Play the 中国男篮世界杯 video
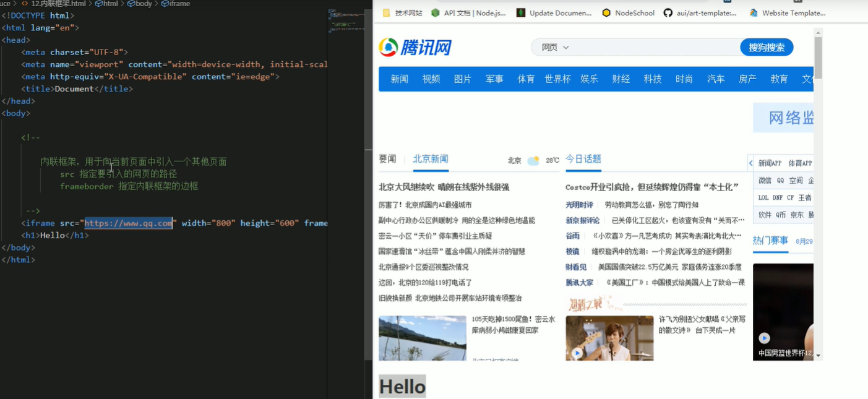 (x=764, y=338)
